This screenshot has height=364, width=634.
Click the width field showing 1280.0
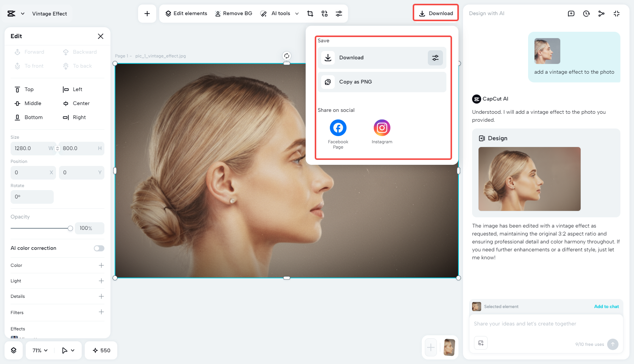pyautogui.click(x=33, y=149)
